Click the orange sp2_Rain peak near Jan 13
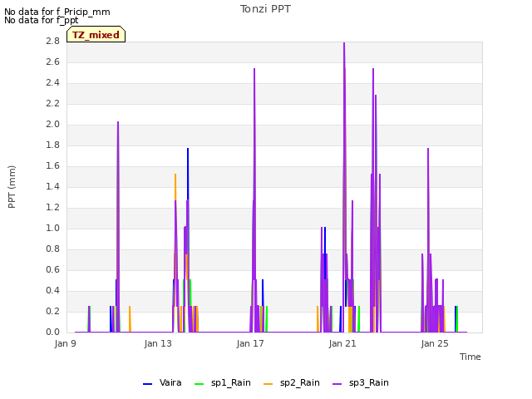Viewport: 532px width, 399px height. click(175, 175)
